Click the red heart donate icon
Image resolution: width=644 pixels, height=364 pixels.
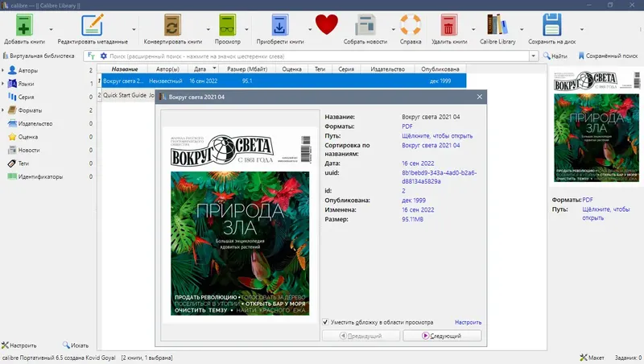pos(327,24)
